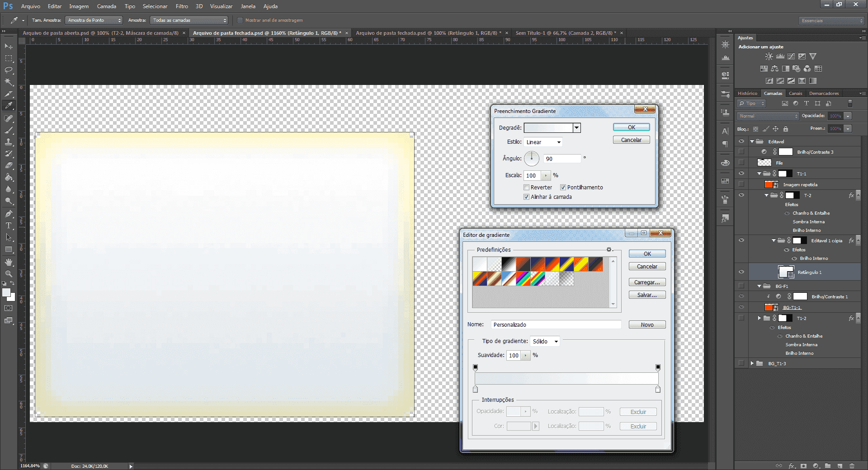Open the Tam. Amostra dropdown
The height and width of the screenshot is (470, 868).
[94, 20]
